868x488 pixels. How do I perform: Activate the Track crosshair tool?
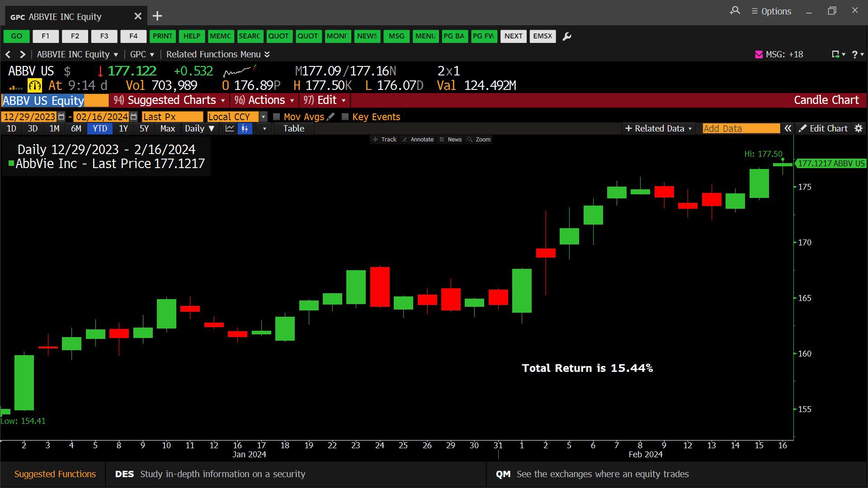point(385,140)
